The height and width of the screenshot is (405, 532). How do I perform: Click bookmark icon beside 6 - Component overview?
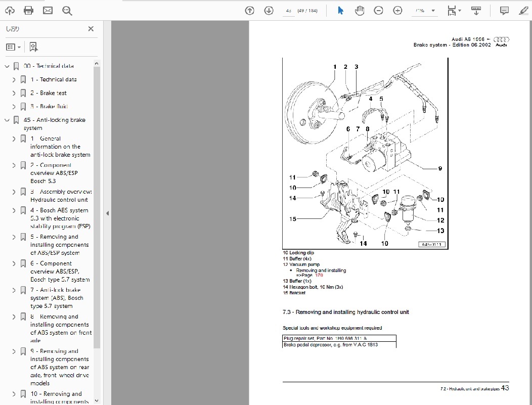(23, 263)
